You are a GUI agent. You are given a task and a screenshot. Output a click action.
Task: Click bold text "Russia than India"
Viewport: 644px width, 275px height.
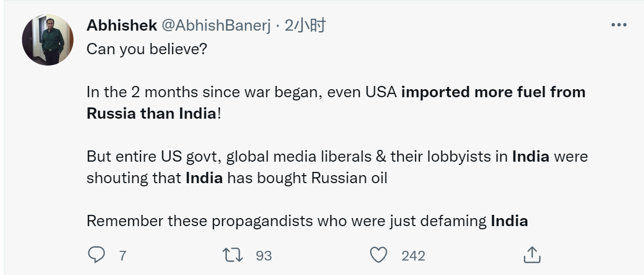pyautogui.click(x=151, y=113)
